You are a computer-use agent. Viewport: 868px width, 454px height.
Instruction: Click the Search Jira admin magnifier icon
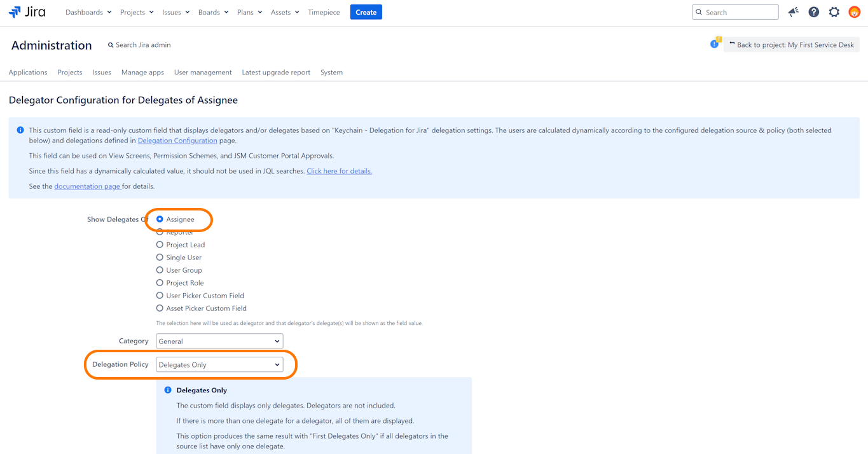pyautogui.click(x=111, y=45)
